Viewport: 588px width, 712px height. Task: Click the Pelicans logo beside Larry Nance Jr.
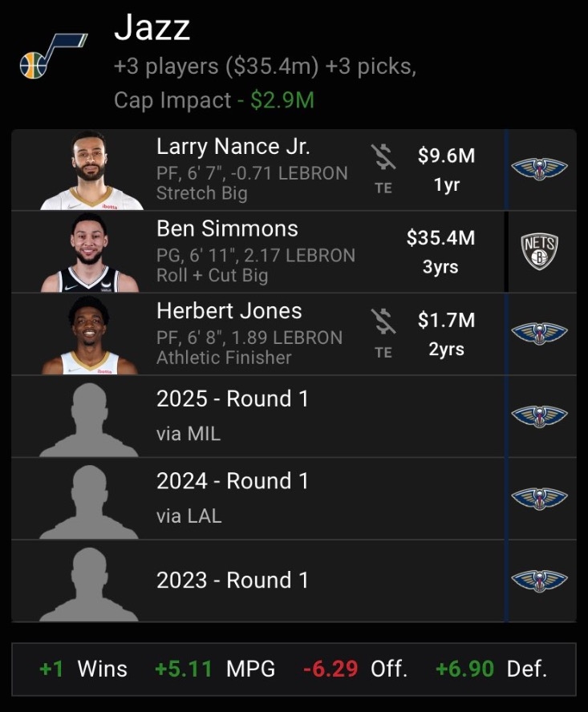pos(539,169)
